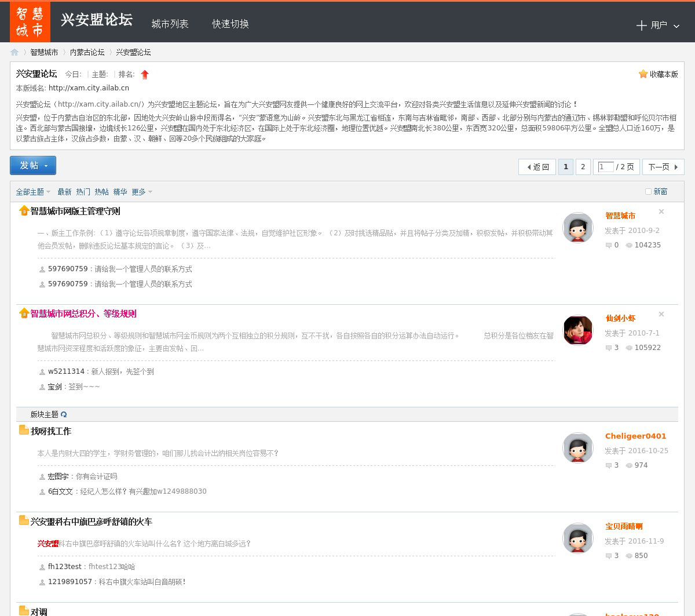The image size is (695, 616).
Task: Select the 最新 filter tab
Action: click(64, 192)
